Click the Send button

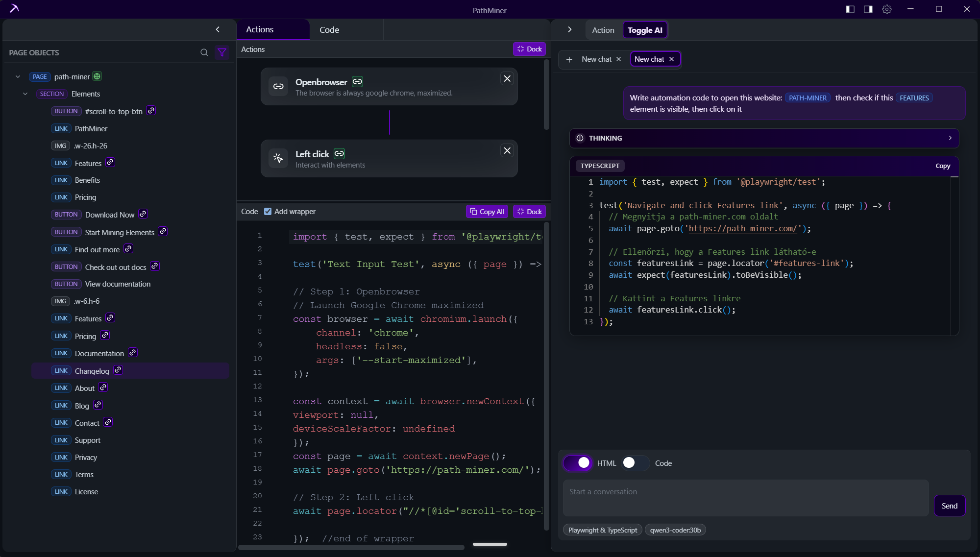pos(950,506)
